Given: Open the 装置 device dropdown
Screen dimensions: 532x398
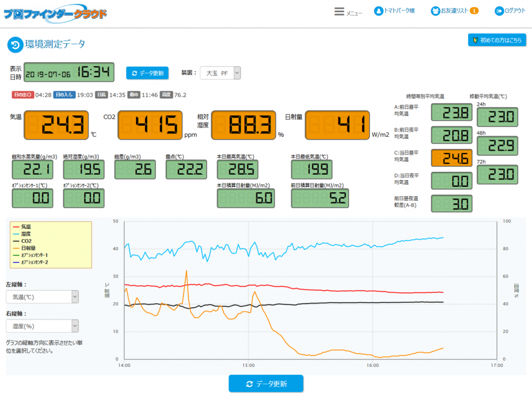Looking at the screenshot, I should click(x=220, y=73).
